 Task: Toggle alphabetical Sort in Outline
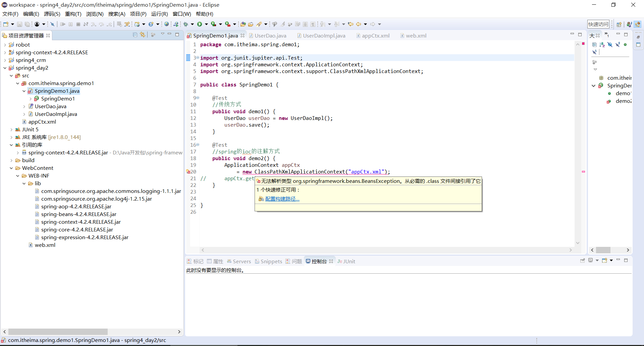tap(602, 45)
